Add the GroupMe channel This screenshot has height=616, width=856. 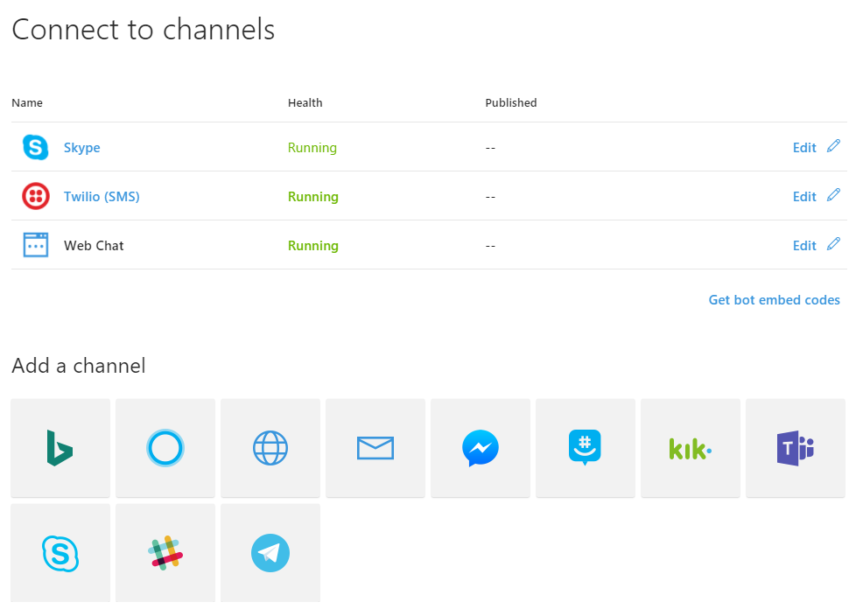coord(586,448)
